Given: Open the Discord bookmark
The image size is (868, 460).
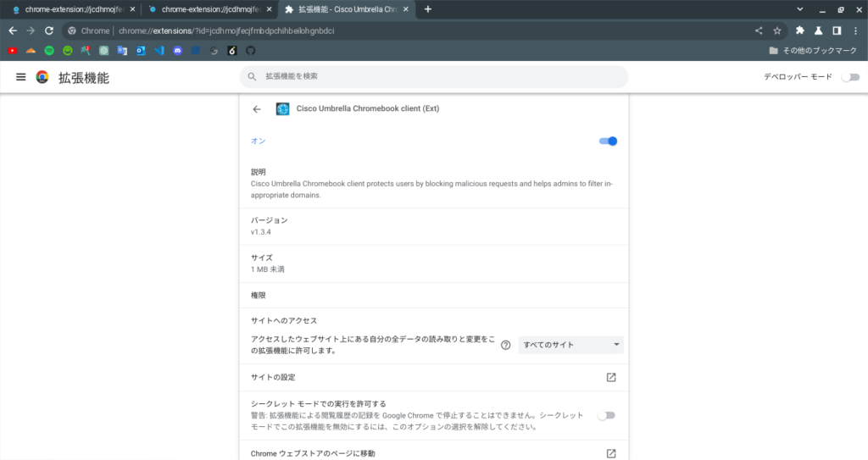Looking at the screenshot, I should 177,51.
